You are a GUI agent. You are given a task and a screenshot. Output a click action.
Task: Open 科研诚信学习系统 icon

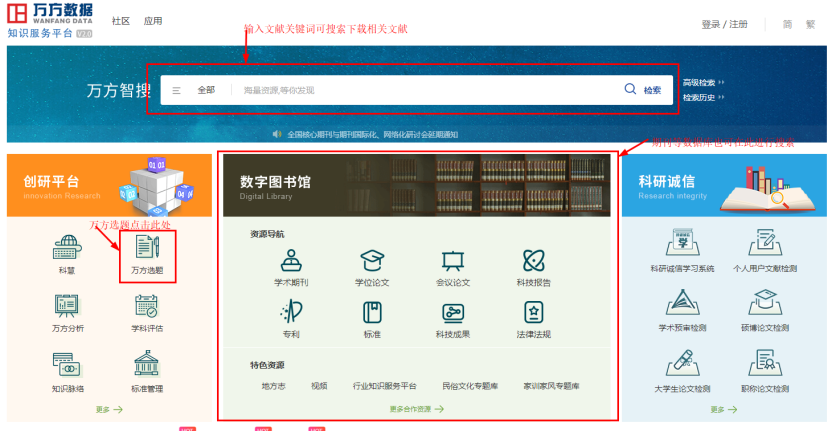682,243
